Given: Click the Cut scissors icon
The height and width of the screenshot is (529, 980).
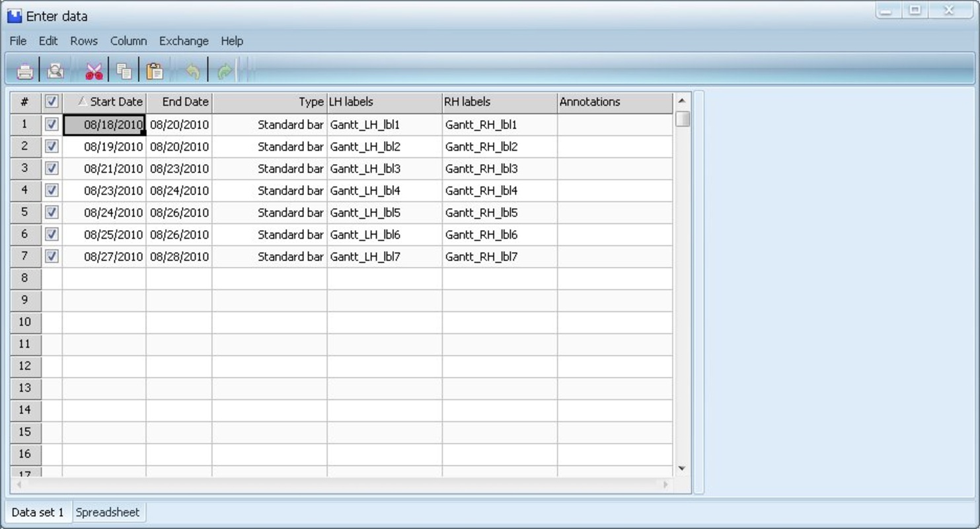Looking at the screenshot, I should pos(94,71).
